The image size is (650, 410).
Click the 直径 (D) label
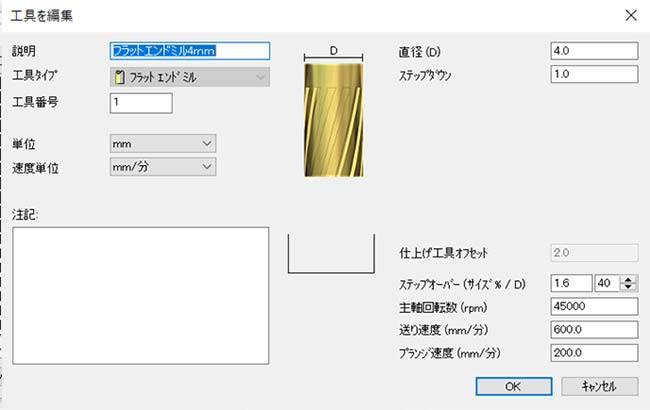click(420, 52)
